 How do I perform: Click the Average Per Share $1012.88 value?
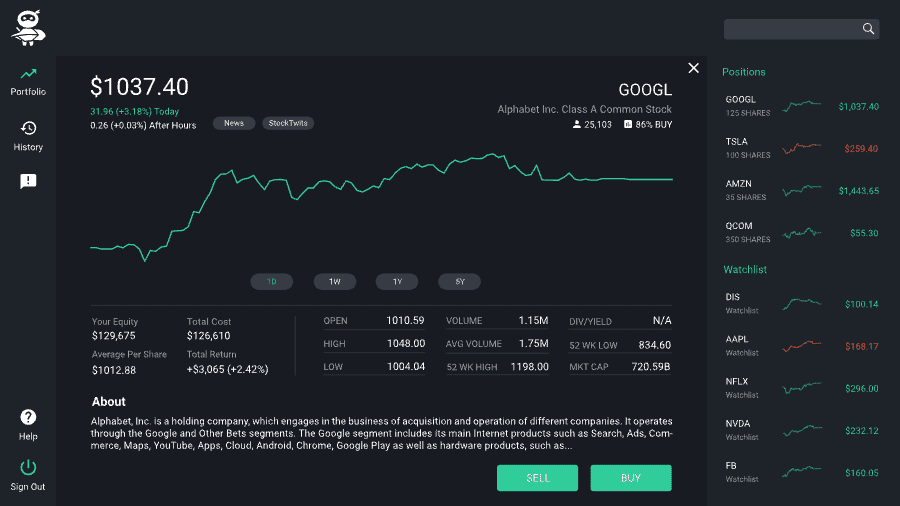click(114, 370)
